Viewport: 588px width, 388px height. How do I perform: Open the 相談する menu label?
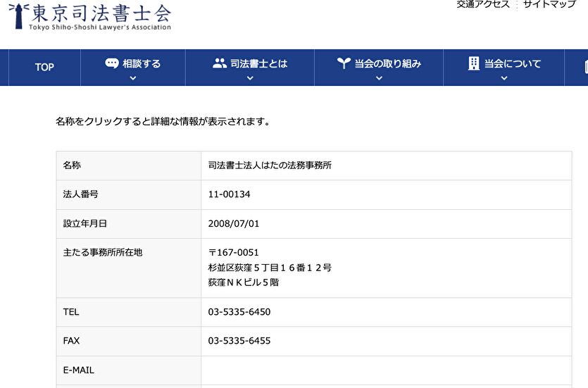pyautogui.click(x=142, y=63)
